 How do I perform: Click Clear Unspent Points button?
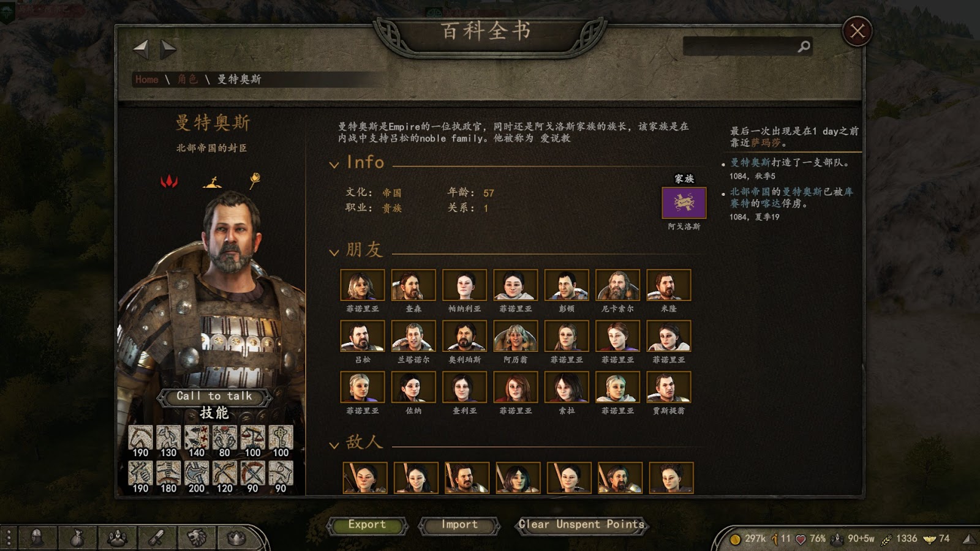point(581,525)
